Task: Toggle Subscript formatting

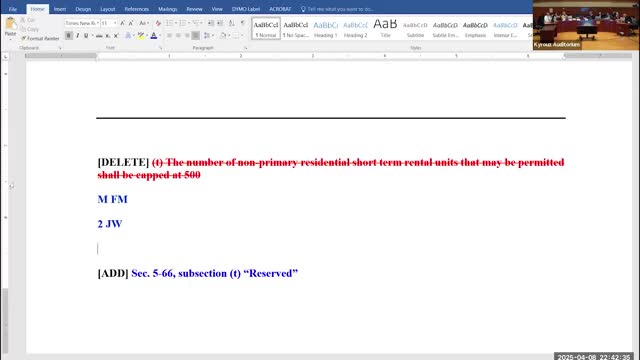Action: [x=108, y=36]
